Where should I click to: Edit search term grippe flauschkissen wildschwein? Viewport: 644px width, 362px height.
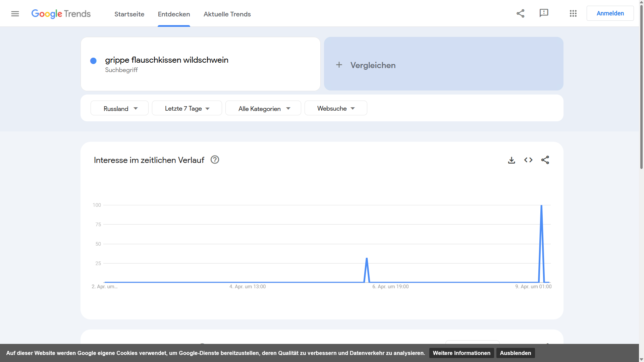[x=167, y=60]
